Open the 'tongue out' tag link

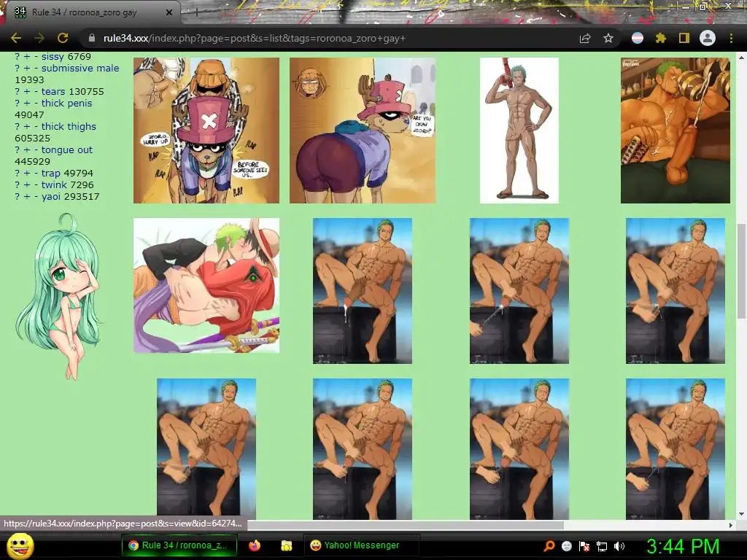click(x=66, y=149)
